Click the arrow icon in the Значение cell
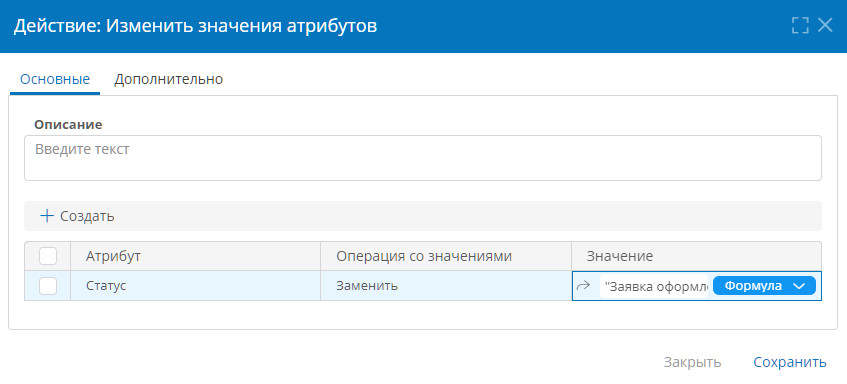Screen dimensions: 847x384 [583, 286]
